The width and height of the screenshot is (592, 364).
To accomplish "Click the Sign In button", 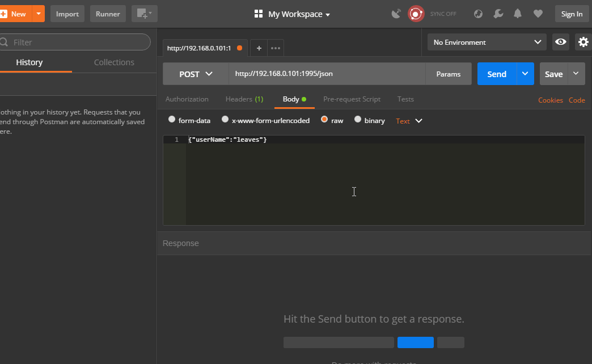I will (572, 14).
